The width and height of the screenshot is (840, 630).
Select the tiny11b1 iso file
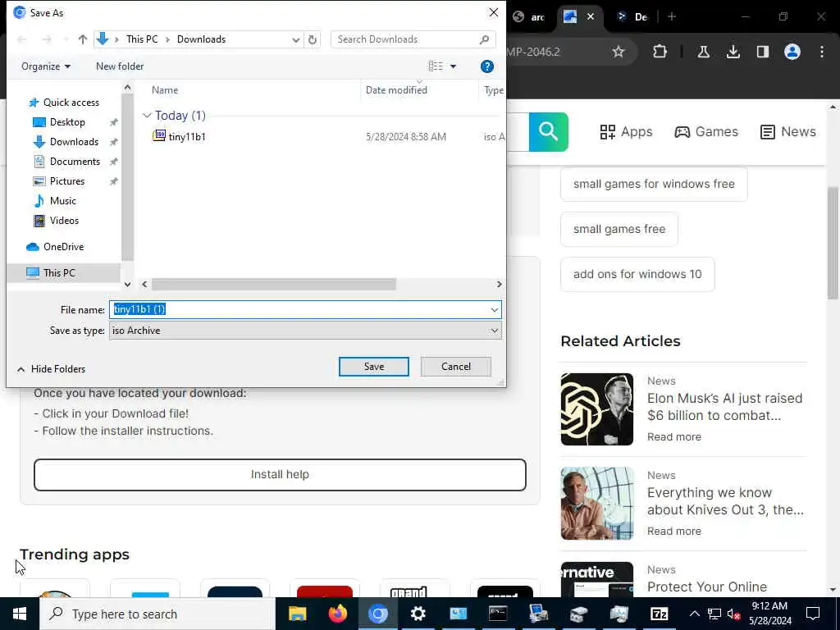(187, 137)
